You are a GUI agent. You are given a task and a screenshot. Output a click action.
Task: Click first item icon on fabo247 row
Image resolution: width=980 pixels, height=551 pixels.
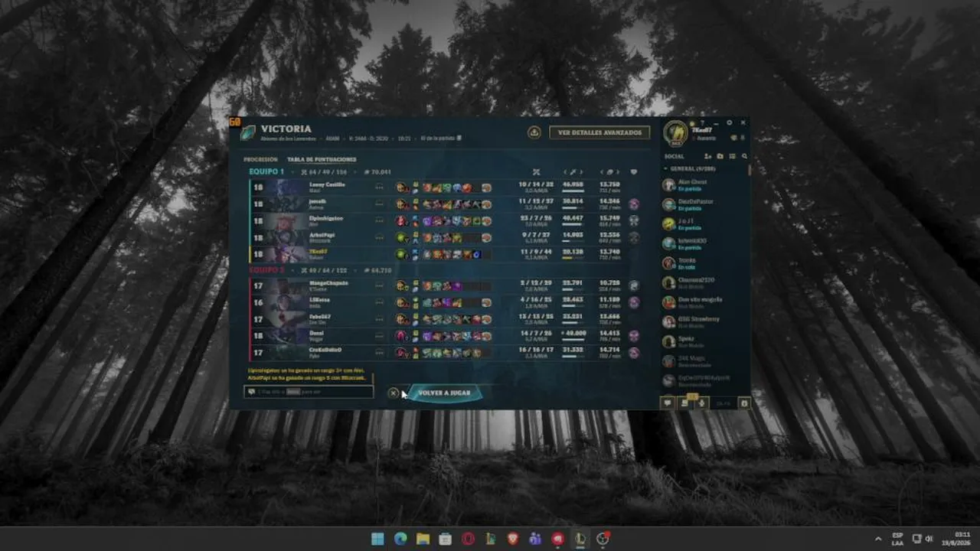point(427,318)
